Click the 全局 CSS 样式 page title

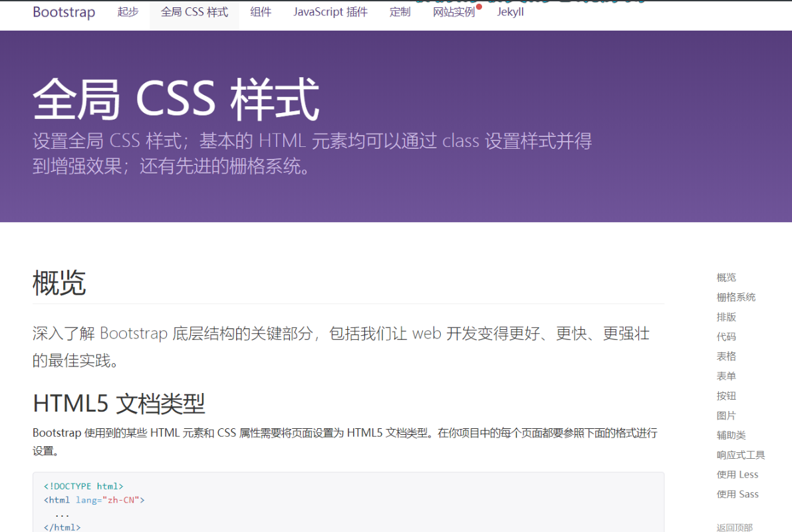(176, 100)
